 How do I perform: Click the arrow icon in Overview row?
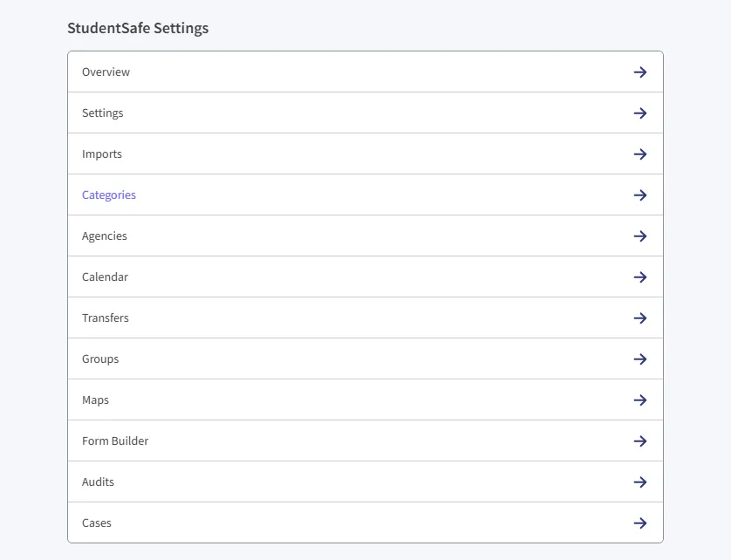[x=640, y=72]
